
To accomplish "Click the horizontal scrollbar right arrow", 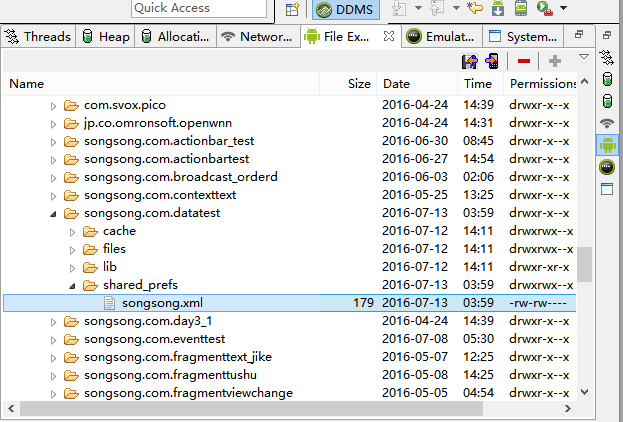I will click(x=568, y=408).
